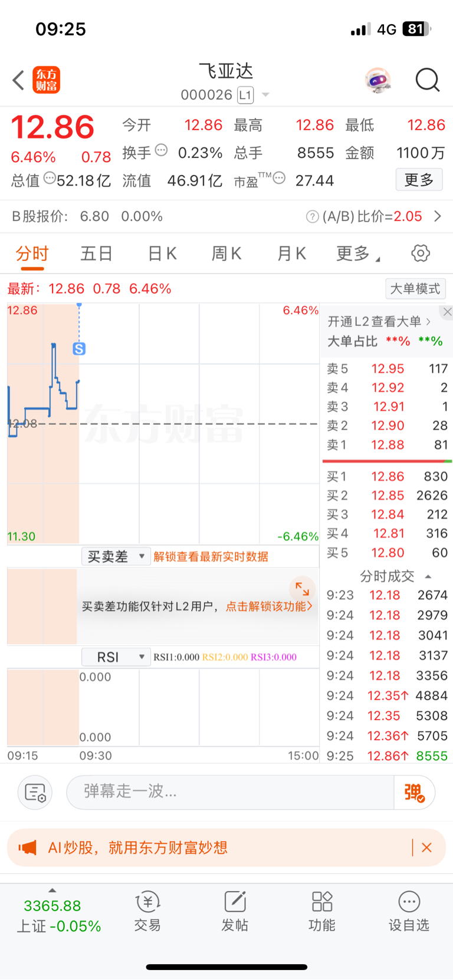
Task: Click the blue S marker on chart
Action: (x=79, y=349)
